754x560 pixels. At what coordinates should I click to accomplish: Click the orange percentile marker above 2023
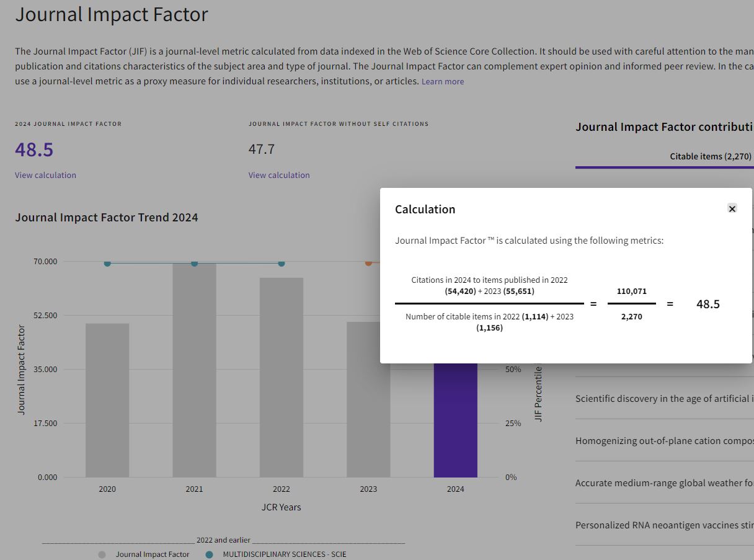click(x=368, y=262)
